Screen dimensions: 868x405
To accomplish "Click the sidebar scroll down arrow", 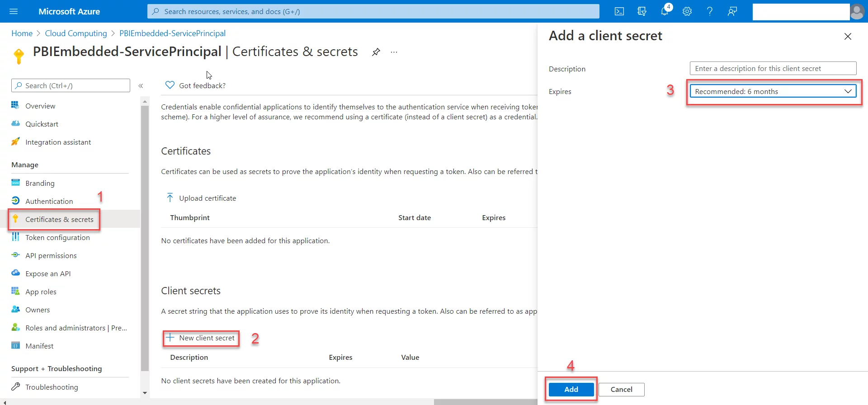I will pyautogui.click(x=145, y=393).
